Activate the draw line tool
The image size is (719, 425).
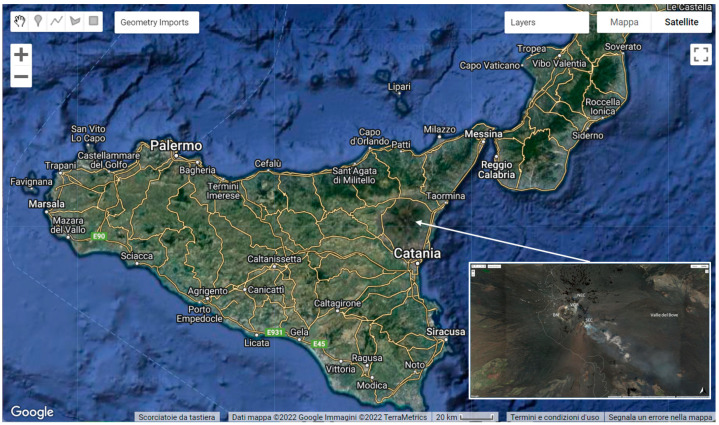57,21
